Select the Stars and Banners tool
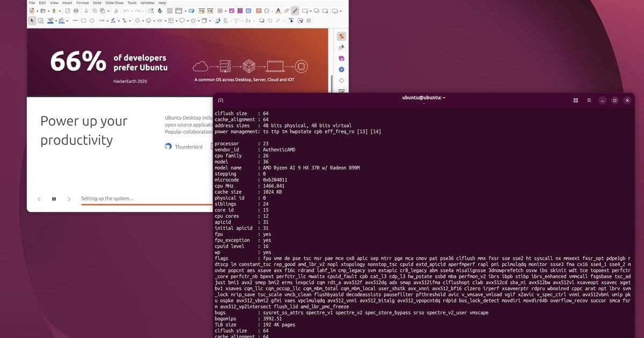 (x=193, y=20)
